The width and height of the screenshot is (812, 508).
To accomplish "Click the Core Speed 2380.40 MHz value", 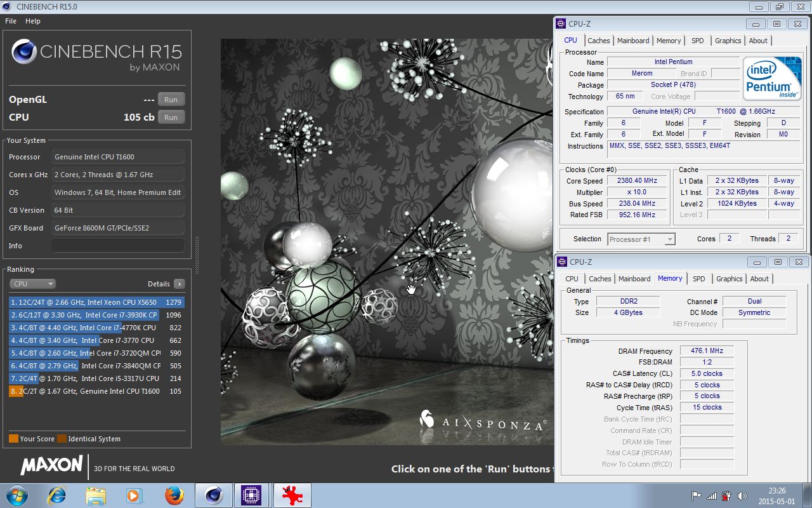I will 638,181.
